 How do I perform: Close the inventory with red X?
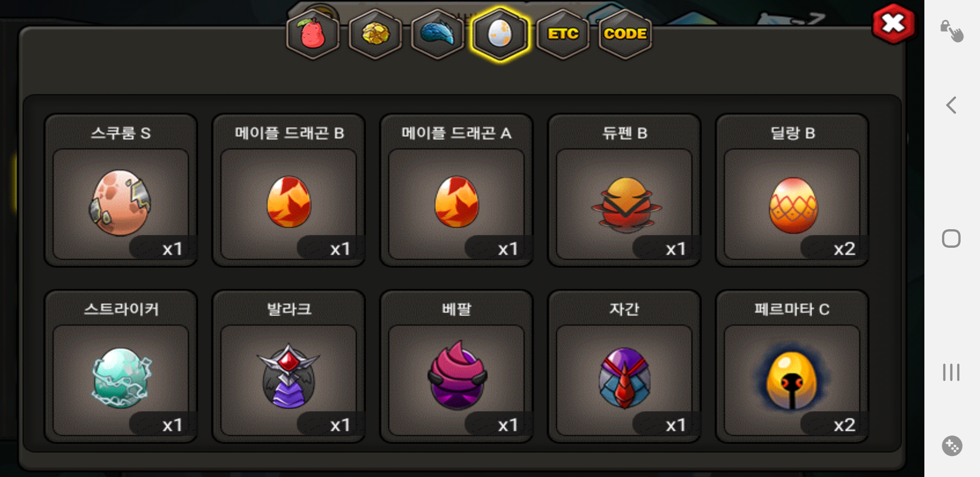pos(893,23)
